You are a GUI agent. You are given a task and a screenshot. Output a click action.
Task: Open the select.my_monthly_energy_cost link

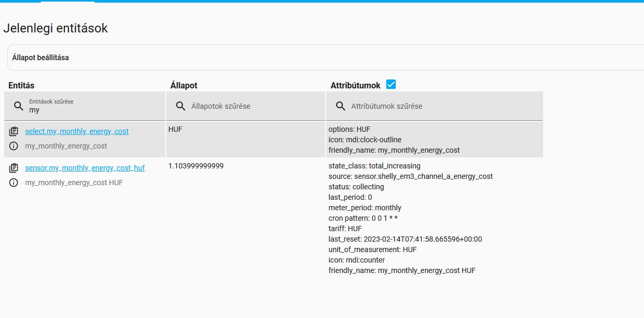coord(77,131)
